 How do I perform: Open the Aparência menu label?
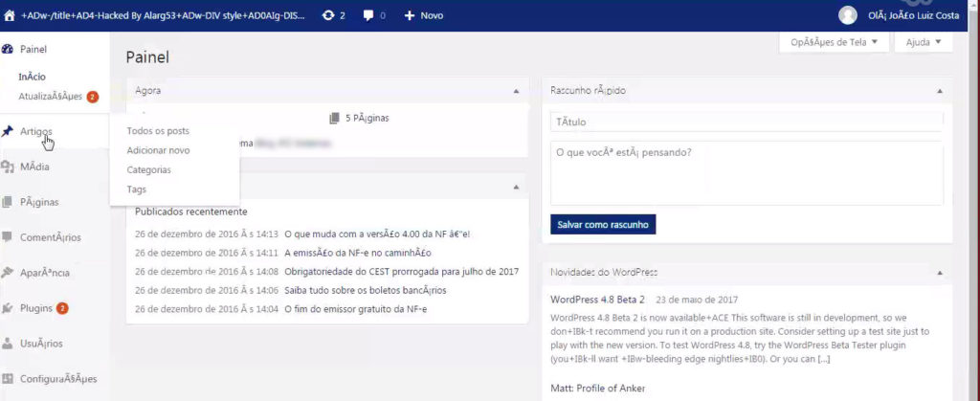[45, 273]
